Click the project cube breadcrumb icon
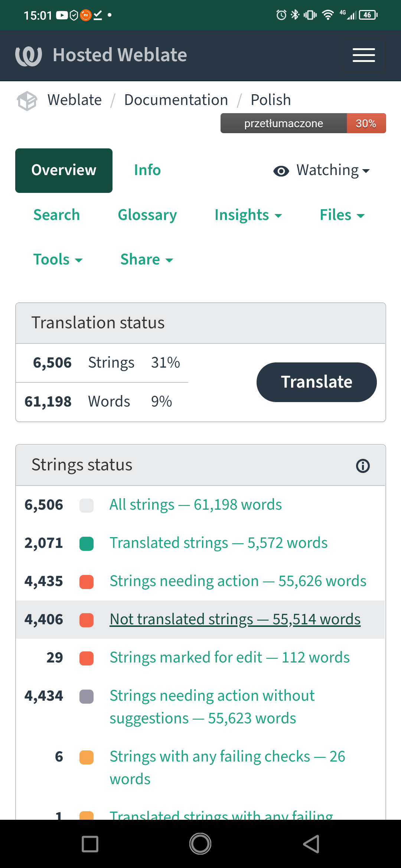 (x=27, y=101)
